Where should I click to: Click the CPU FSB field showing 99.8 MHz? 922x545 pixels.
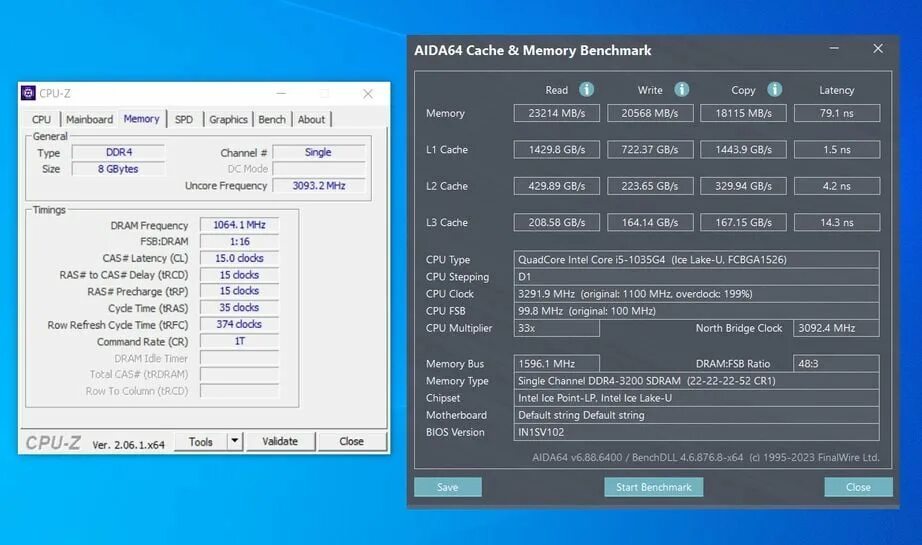tap(697, 310)
